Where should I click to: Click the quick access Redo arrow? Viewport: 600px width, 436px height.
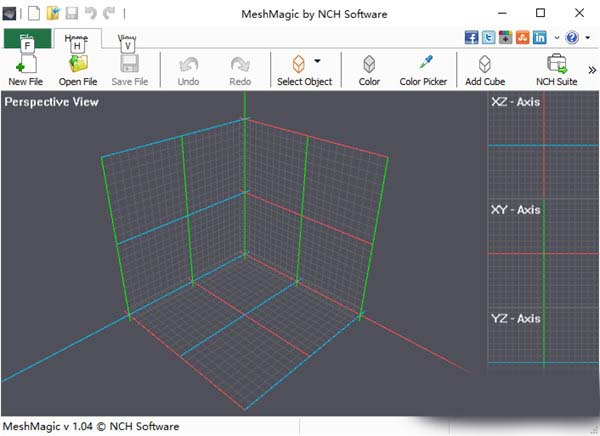(x=109, y=14)
